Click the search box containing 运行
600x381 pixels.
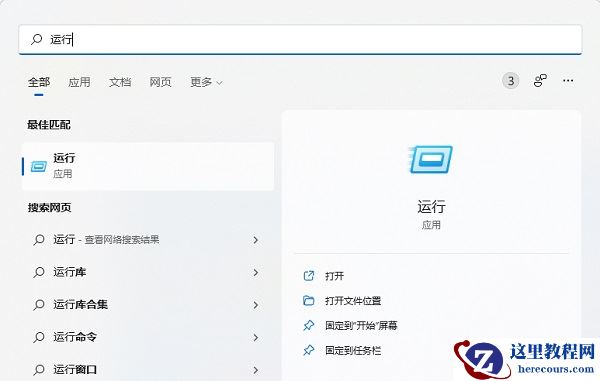click(300, 39)
